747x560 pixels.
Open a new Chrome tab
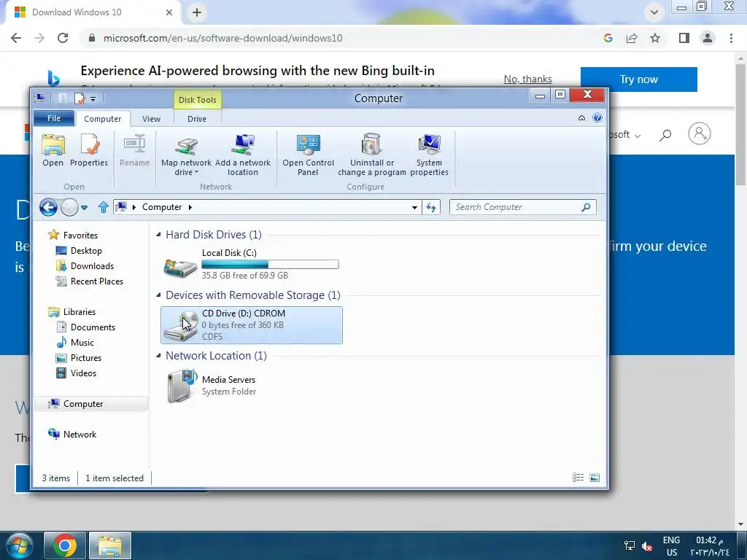pos(197,12)
